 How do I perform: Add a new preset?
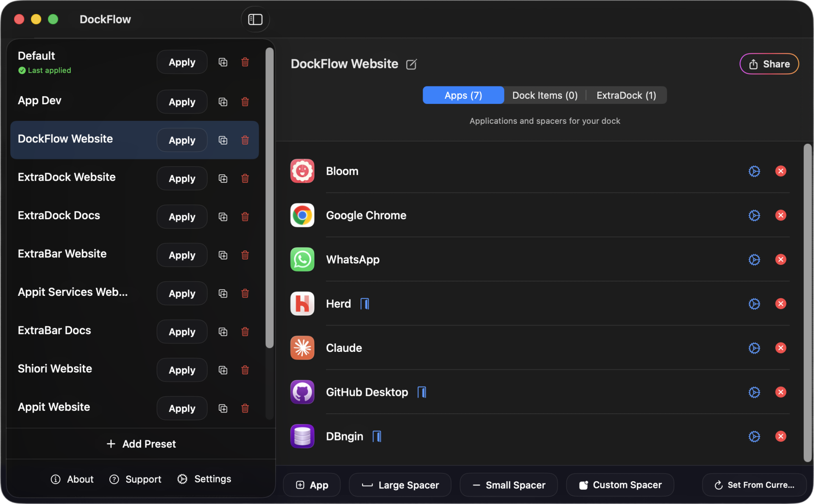pos(141,444)
